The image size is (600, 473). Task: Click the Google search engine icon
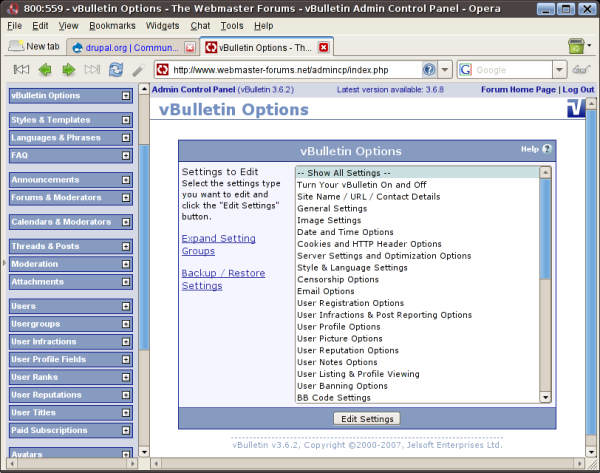(465, 70)
